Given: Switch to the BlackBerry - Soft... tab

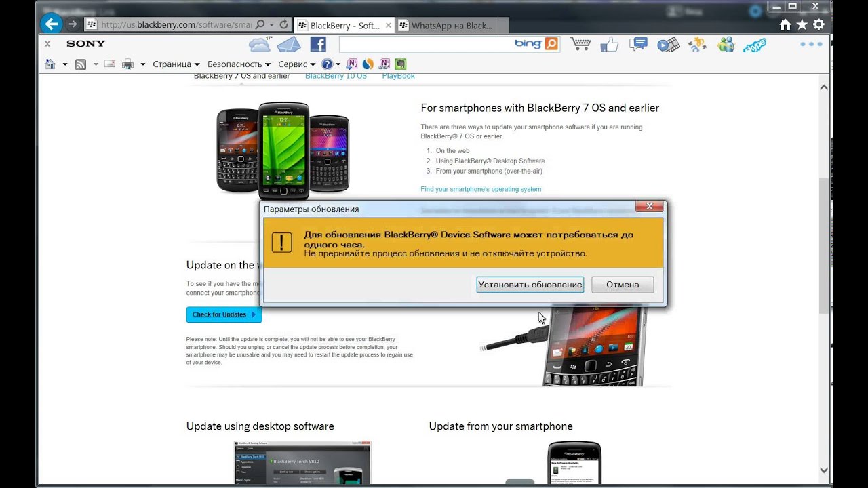Looking at the screenshot, I should [343, 25].
